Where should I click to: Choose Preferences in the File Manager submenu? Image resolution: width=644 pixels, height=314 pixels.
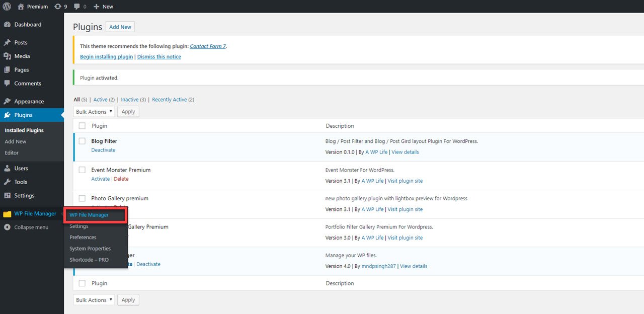pos(83,238)
